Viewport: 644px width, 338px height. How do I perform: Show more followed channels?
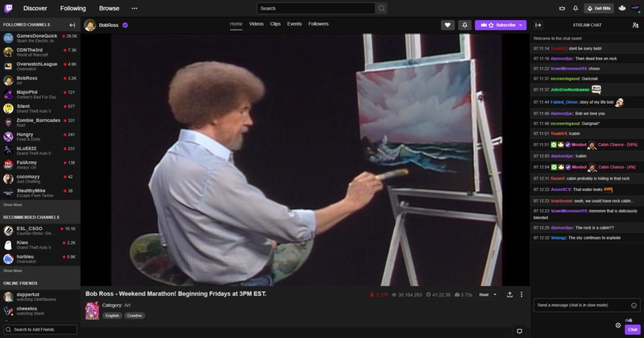[13, 205]
